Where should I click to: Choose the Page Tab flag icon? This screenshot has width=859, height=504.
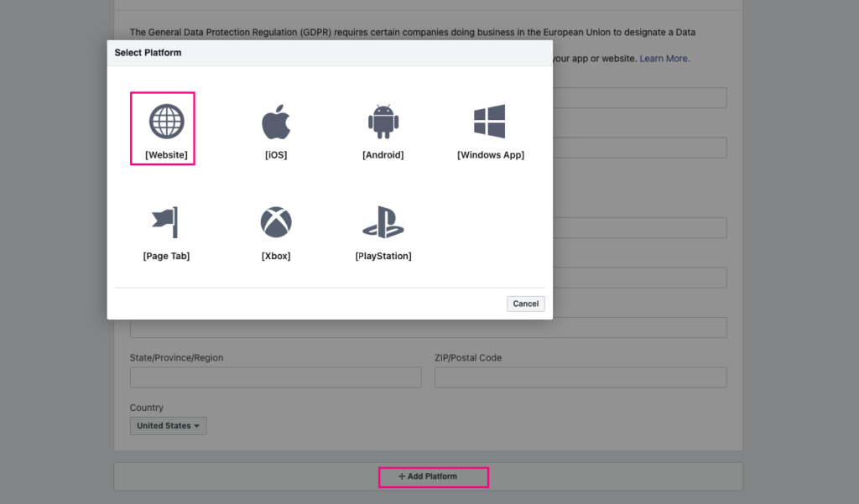tap(165, 222)
